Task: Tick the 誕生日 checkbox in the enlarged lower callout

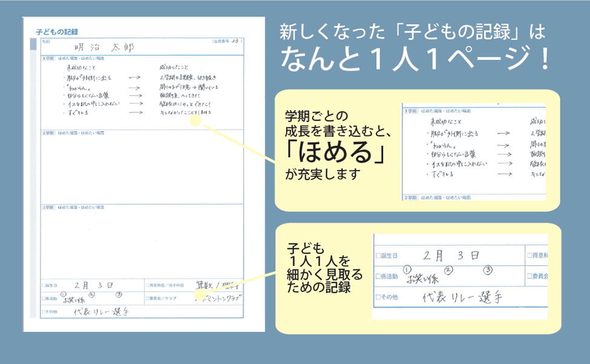Action: [x=378, y=256]
